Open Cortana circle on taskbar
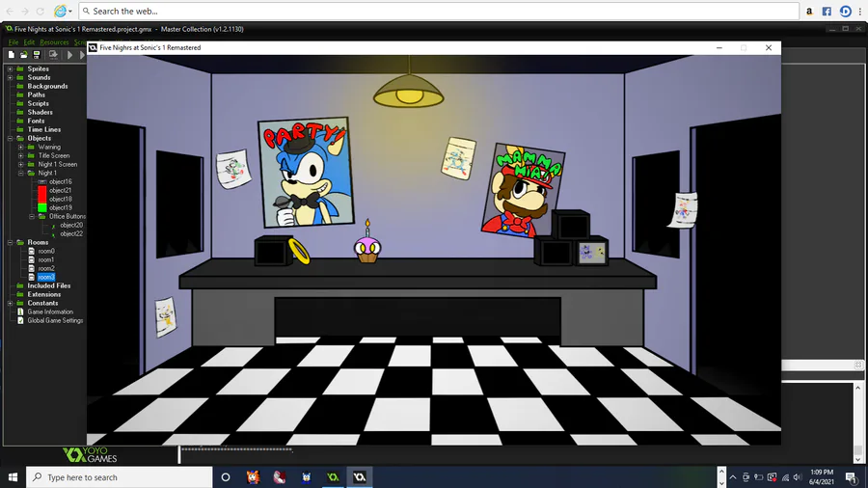The width and height of the screenshot is (868, 488). click(x=226, y=477)
